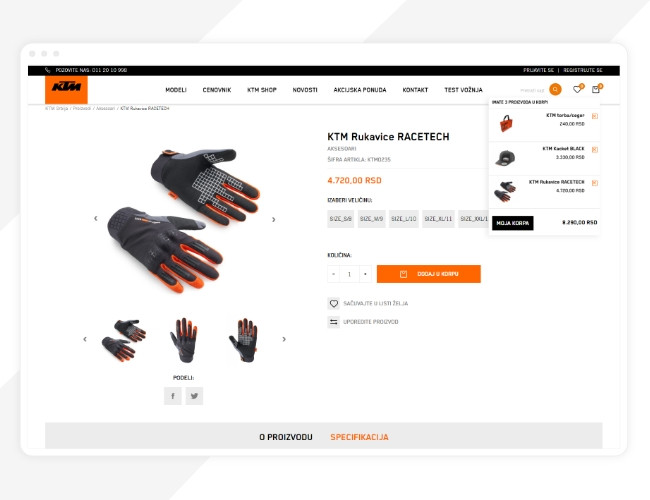Screen dimensions: 650x500
Task: Share product on Twitter
Action: (194, 396)
